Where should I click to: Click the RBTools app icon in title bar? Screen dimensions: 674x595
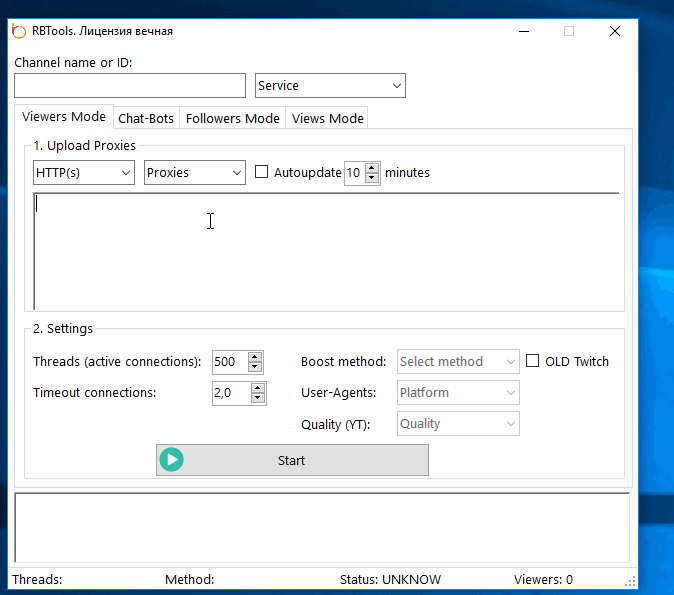click(x=18, y=31)
